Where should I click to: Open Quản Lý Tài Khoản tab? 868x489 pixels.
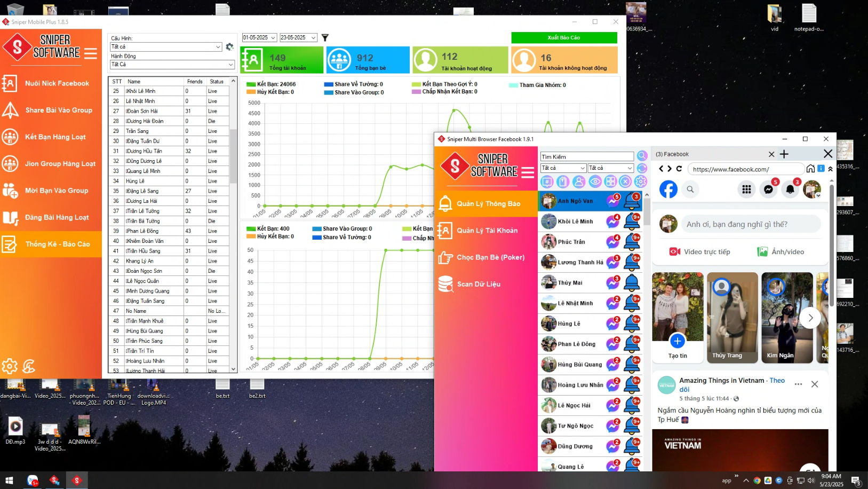point(486,231)
